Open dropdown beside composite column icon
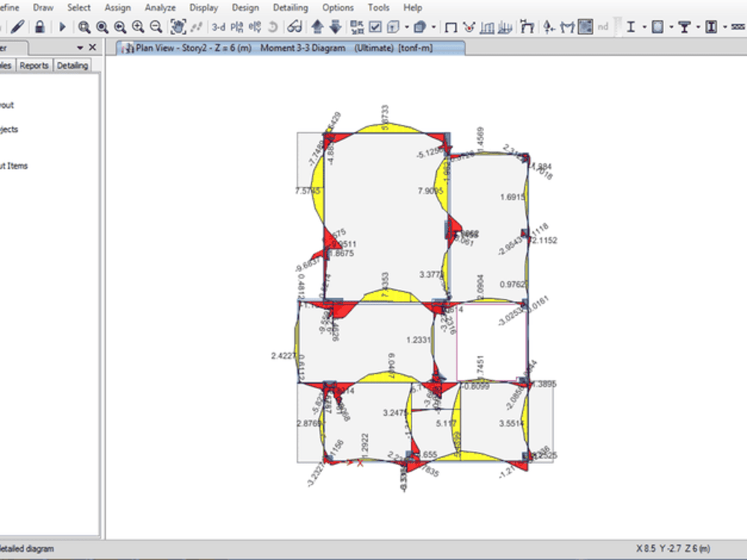The height and width of the screenshot is (560, 747). coord(725,27)
